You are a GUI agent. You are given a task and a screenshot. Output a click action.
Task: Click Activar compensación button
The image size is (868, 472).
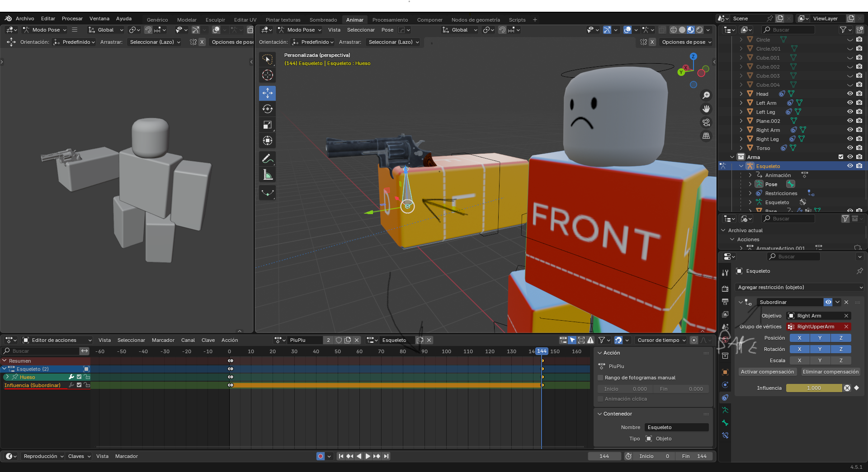(x=767, y=372)
